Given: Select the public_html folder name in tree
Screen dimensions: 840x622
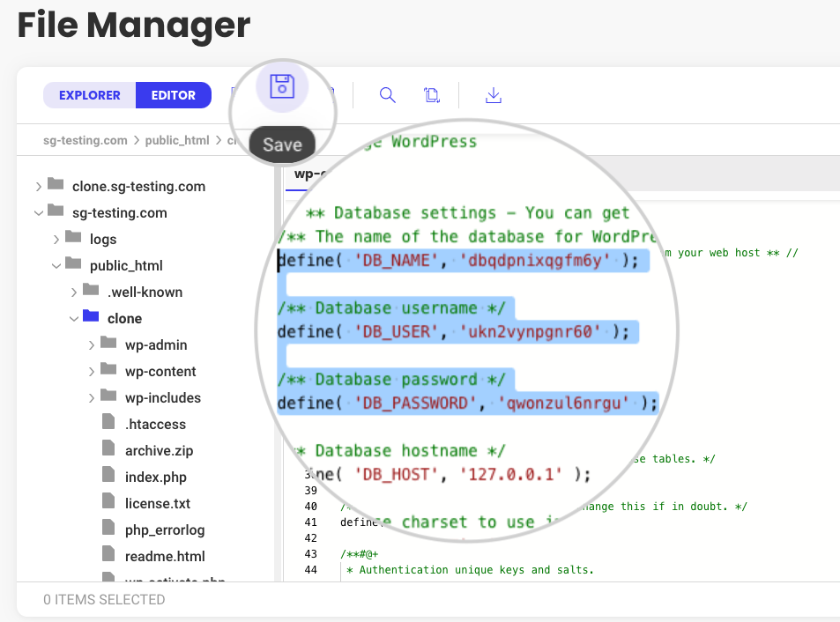Looking at the screenshot, I should click(126, 265).
